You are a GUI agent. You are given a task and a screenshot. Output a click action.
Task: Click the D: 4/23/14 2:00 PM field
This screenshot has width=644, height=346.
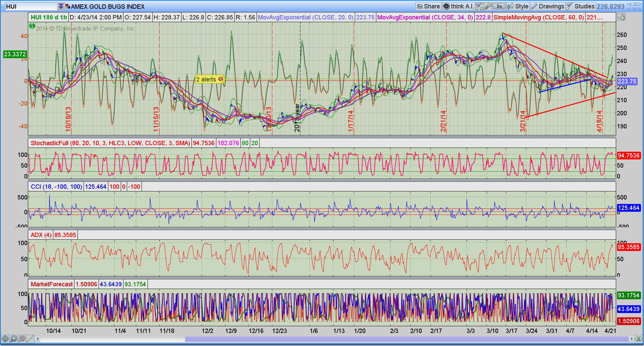(96, 17)
